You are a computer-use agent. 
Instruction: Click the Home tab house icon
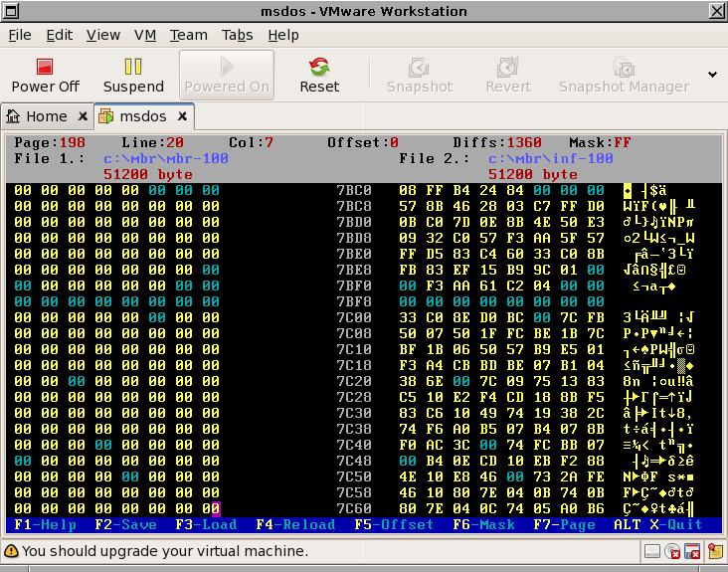(x=13, y=116)
